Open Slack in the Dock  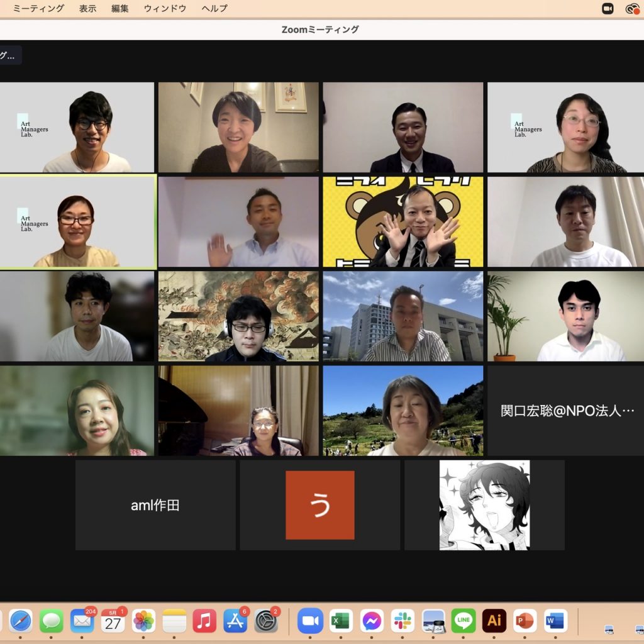point(402,621)
